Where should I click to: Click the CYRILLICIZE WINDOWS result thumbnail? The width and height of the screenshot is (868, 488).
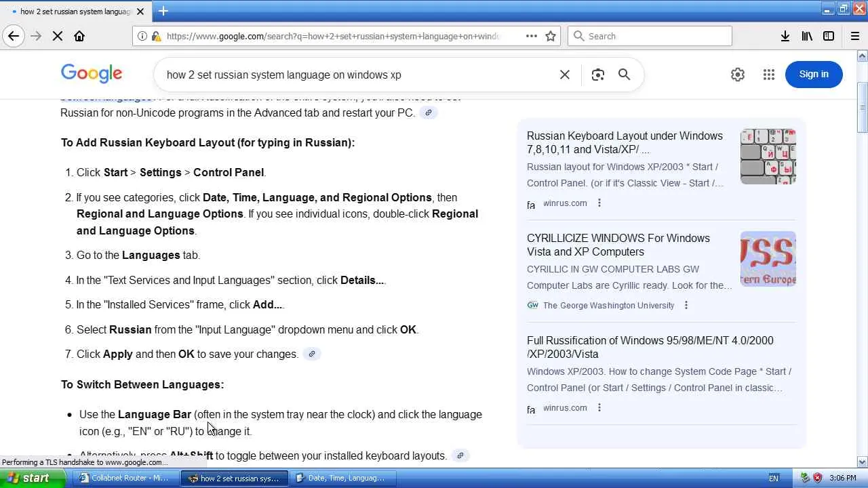[768, 259]
